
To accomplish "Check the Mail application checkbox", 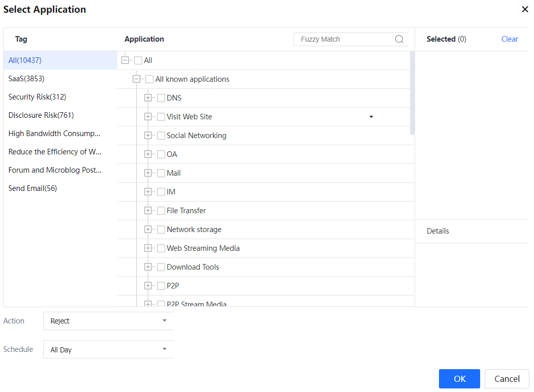I will (x=161, y=173).
